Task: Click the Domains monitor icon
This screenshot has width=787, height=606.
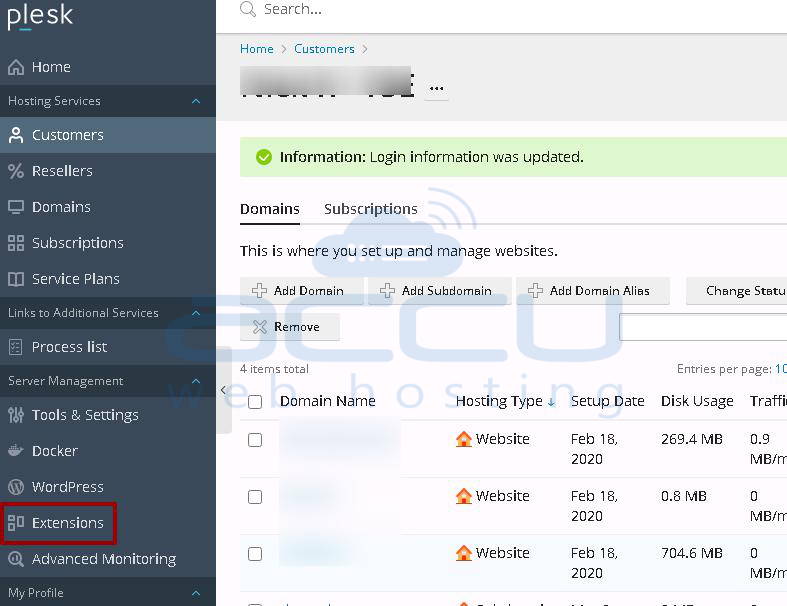Action: click(16, 207)
